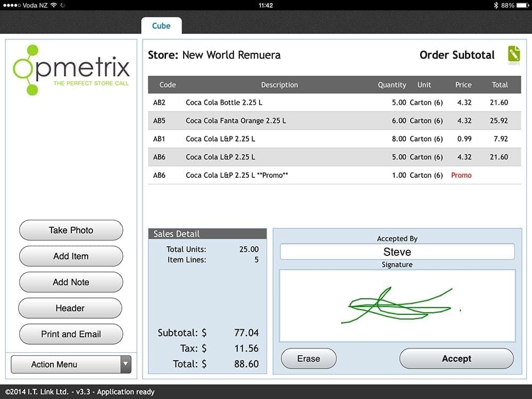The width and height of the screenshot is (532, 399).
Task: Tap the Wi-Fi signal icon
Action: point(54,5)
